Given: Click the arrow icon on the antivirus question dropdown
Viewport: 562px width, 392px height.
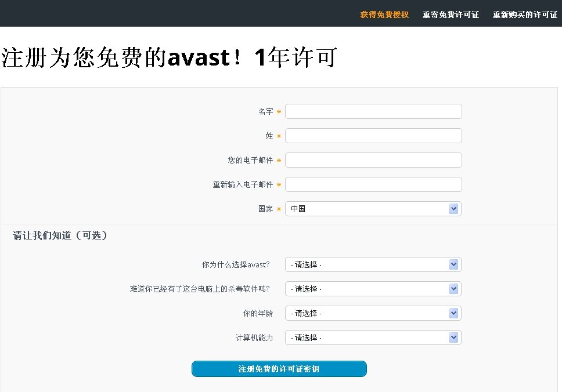Looking at the screenshot, I should click(x=453, y=288).
